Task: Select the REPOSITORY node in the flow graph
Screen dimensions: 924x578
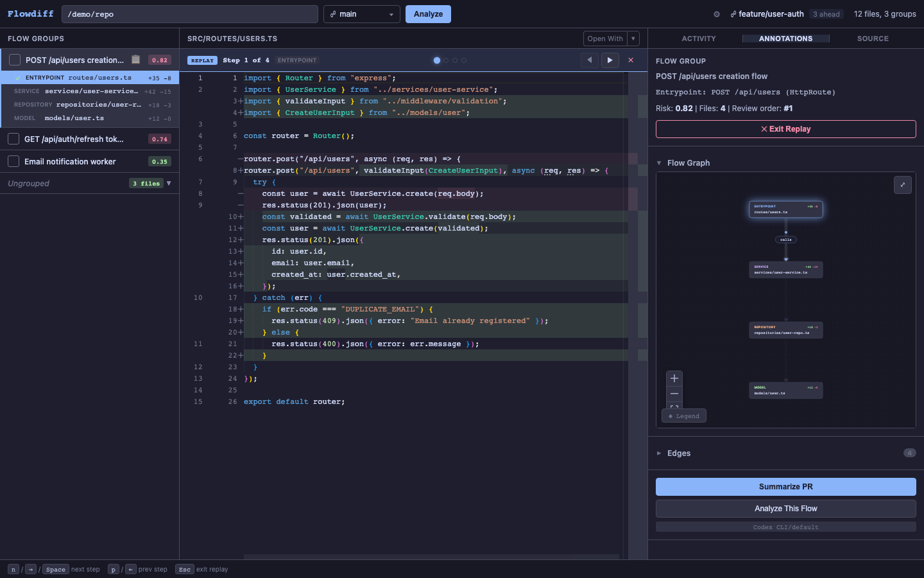Action: (x=785, y=330)
